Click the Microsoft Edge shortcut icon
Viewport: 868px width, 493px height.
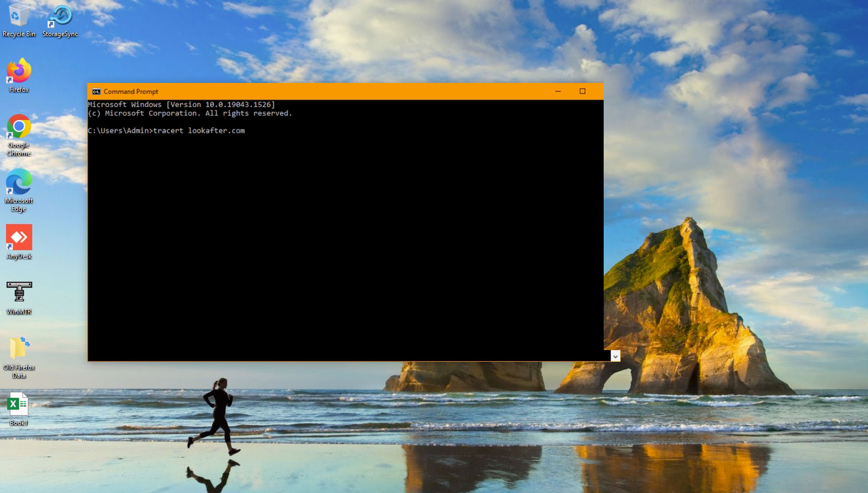[19, 182]
